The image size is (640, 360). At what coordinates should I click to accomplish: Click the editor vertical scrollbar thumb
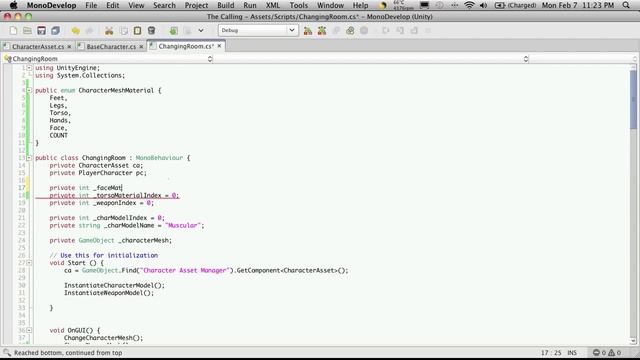click(x=633, y=100)
